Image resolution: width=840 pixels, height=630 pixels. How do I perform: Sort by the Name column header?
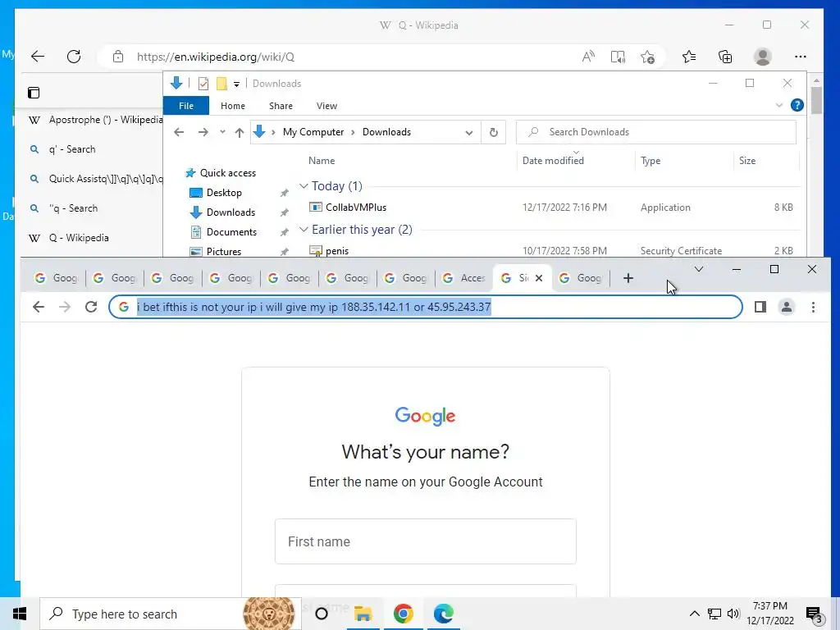click(x=322, y=161)
